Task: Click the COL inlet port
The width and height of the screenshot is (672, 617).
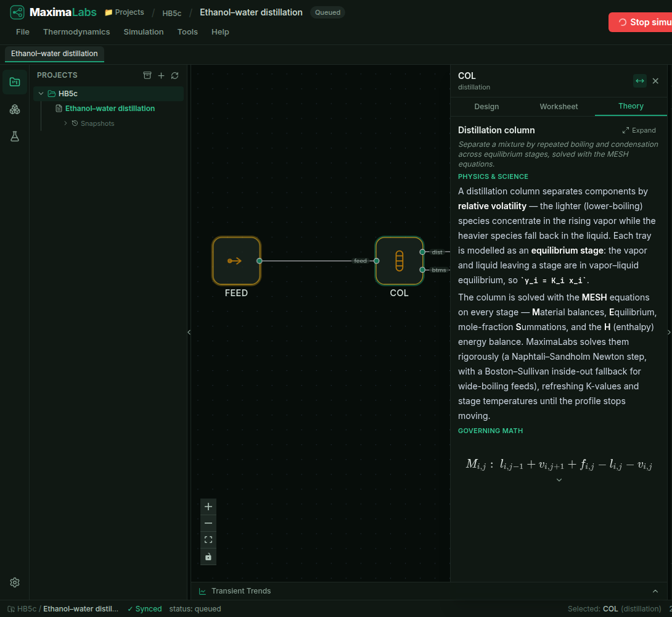Action: tap(376, 261)
